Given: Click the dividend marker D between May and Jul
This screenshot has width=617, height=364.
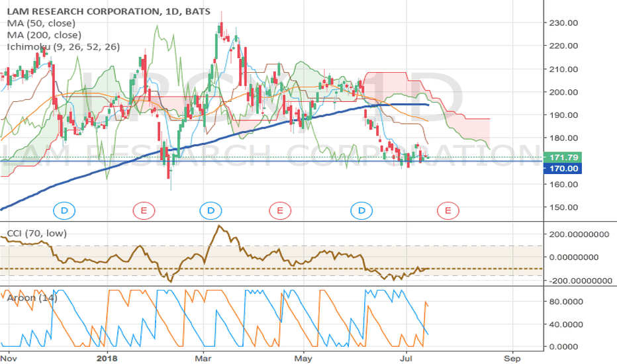Looking at the screenshot, I should (x=361, y=210).
